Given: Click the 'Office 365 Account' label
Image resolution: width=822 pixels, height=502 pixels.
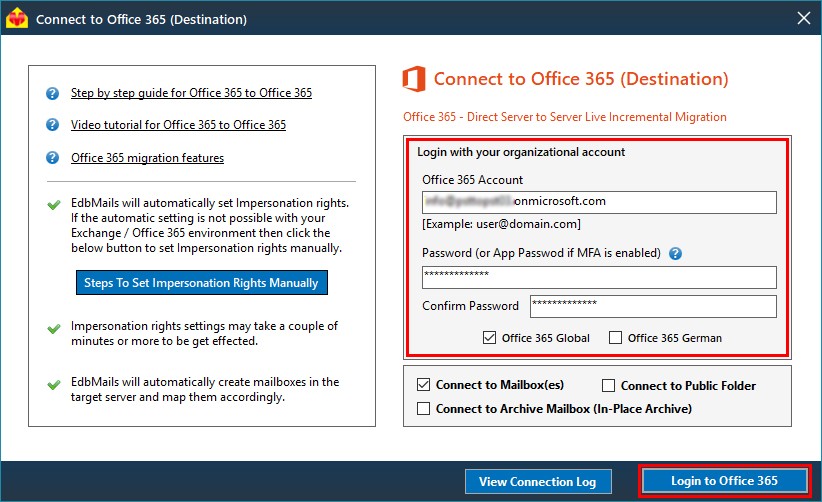Looking at the screenshot, I should point(472,180).
